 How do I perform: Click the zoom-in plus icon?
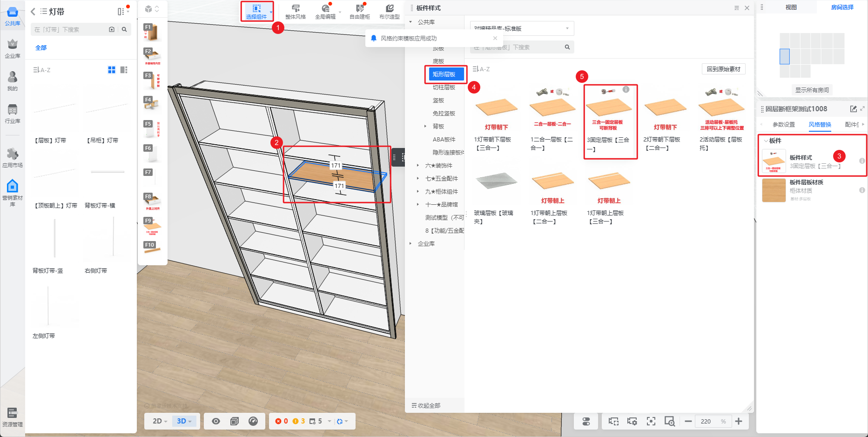pyautogui.click(x=739, y=421)
